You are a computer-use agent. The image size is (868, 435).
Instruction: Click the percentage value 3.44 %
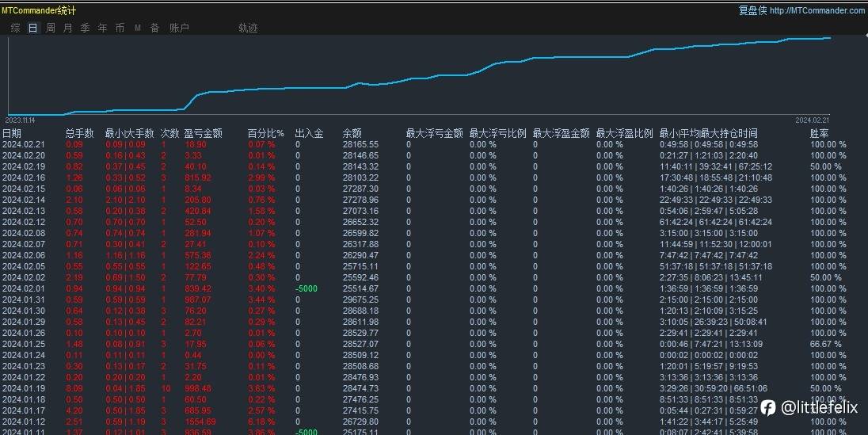click(x=261, y=300)
